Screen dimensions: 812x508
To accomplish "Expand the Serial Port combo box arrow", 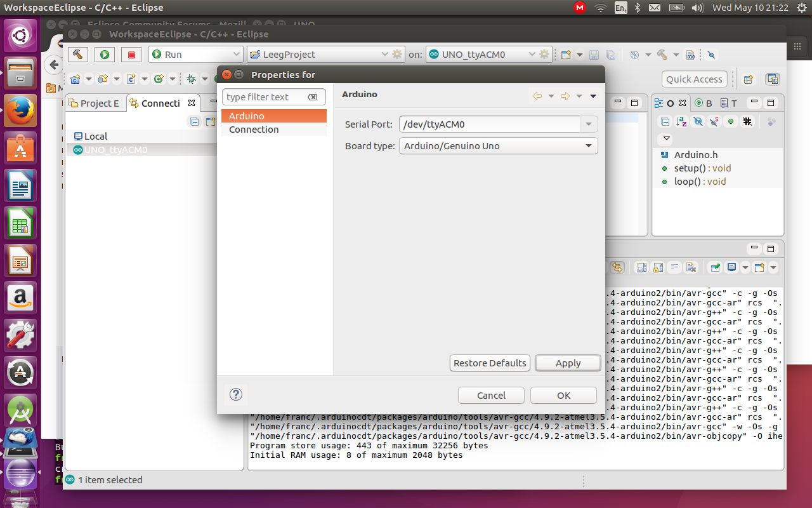I will (589, 124).
